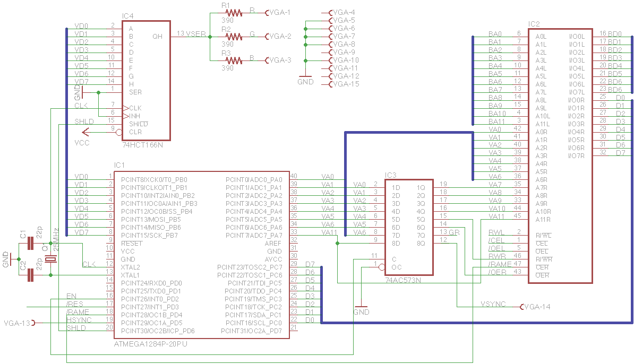This screenshot has height=364, width=634.
Task: Select the R2 resistor symbol
Action: [234, 37]
